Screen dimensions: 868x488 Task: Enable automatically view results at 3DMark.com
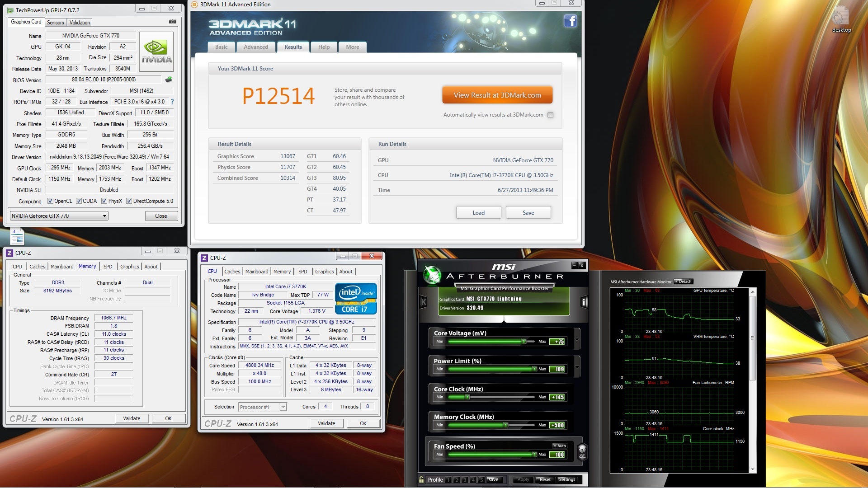[x=550, y=115]
